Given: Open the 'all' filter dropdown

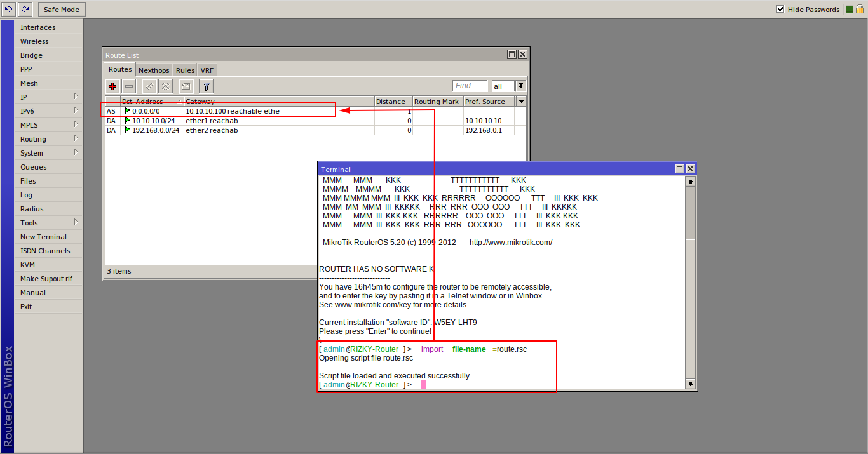Looking at the screenshot, I should point(520,86).
